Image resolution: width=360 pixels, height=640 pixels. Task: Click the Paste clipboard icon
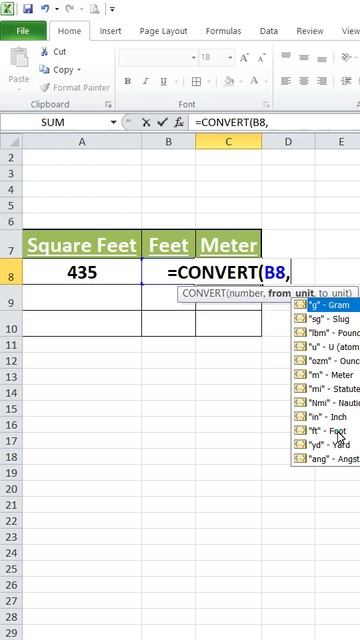tap(19, 57)
